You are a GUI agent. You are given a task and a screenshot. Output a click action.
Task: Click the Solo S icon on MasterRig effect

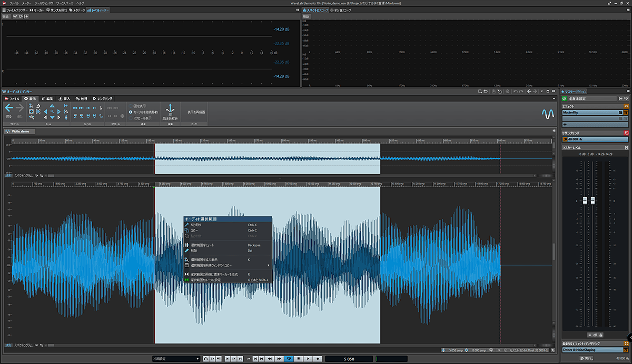(x=620, y=113)
